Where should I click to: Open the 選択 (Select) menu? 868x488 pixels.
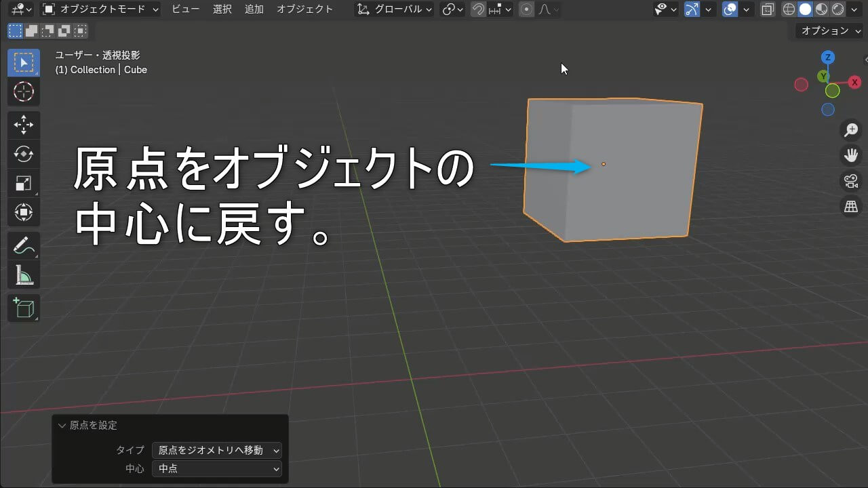[222, 9]
